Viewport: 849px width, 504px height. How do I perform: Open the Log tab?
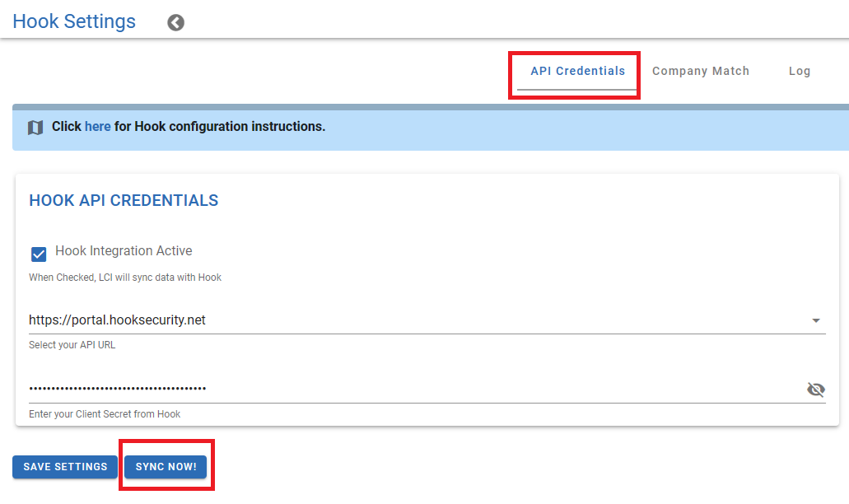point(800,72)
